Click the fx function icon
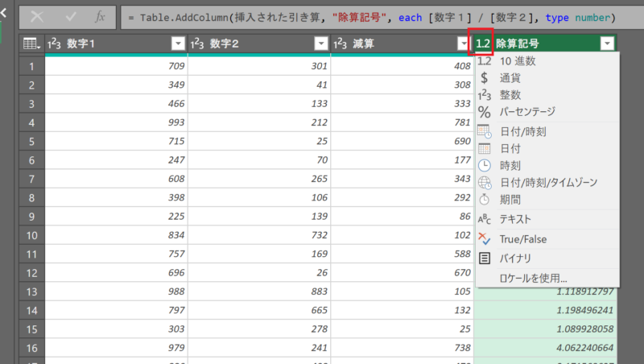The image size is (644, 364). pyautogui.click(x=99, y=17)
